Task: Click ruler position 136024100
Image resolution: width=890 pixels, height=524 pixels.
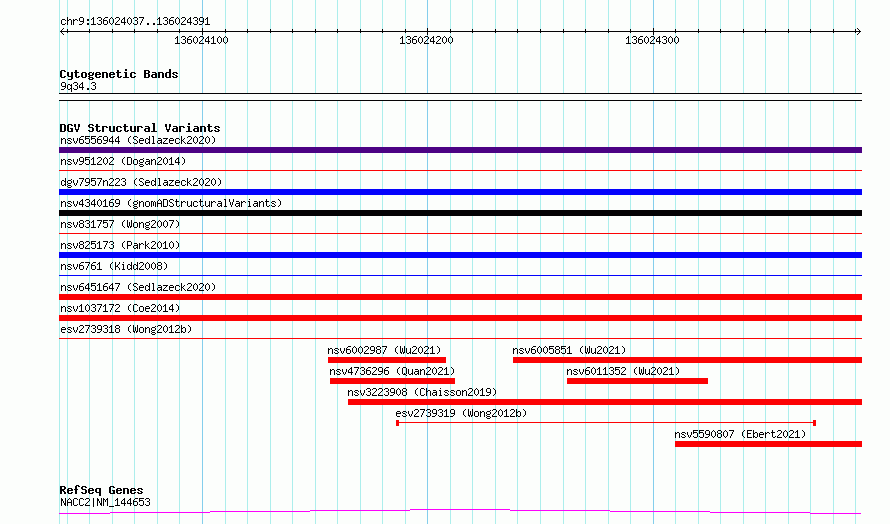Action: 201,40
